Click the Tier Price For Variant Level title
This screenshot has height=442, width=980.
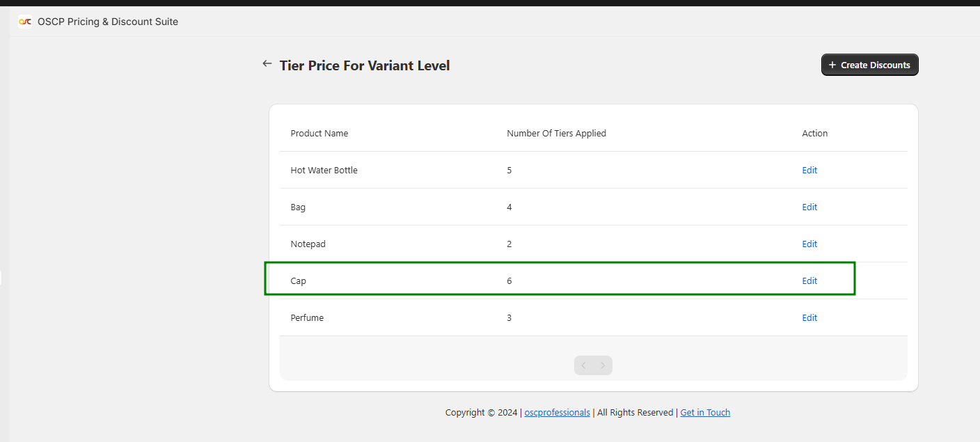(364, 65)
